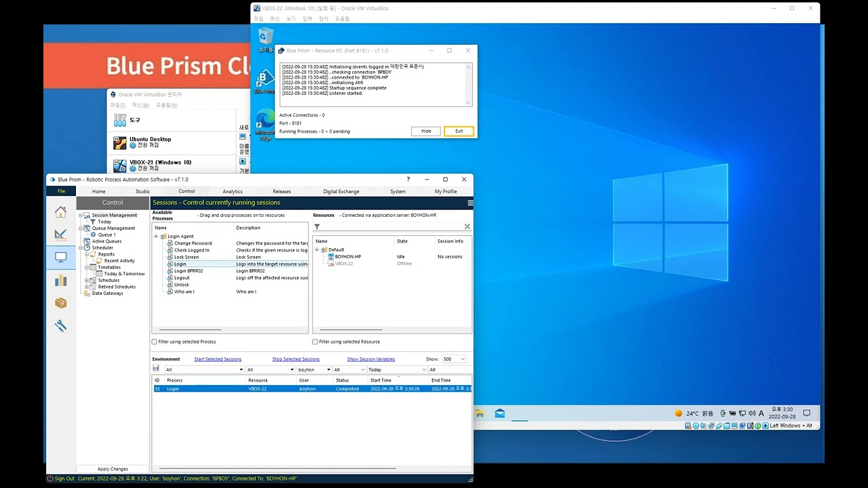This screenshot has width=868, height=488.
Task: Expand the Retired Schedules tree node
Action: point(87,287)
